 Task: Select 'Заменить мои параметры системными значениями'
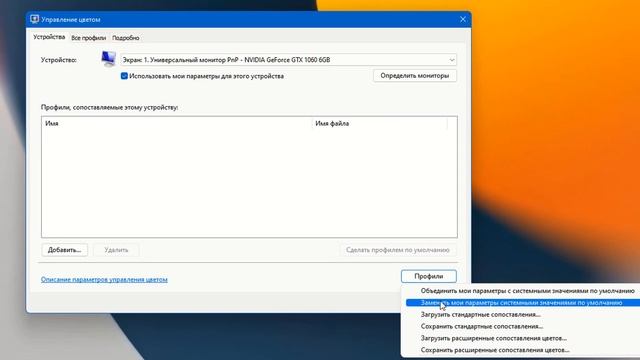[522, 303]
